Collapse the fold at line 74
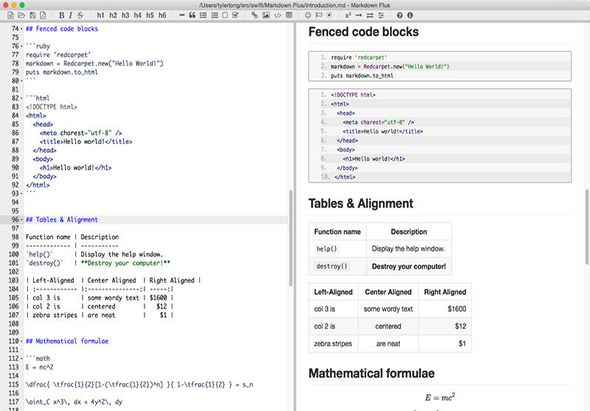This screenshot has width=590, height=411. (21, 29)
